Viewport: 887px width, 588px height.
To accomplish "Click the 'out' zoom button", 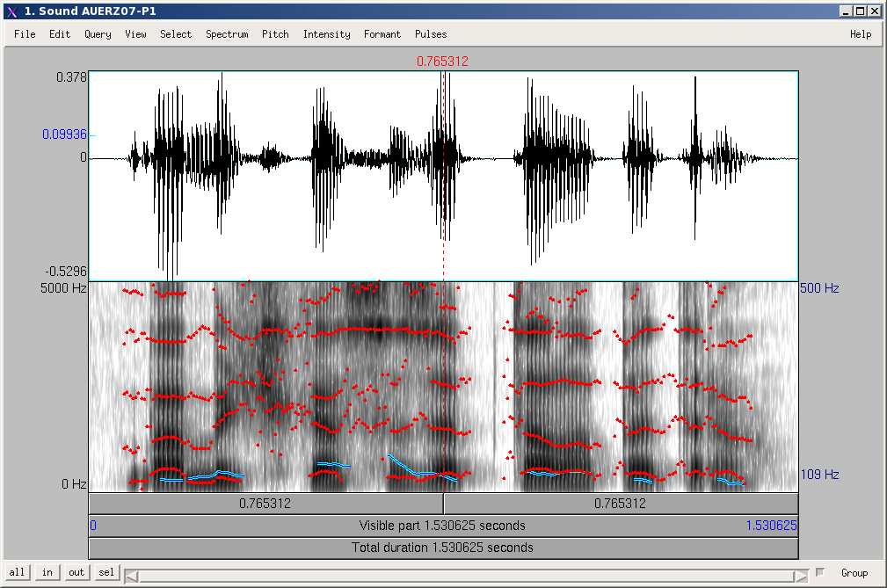I will coord(76,572).
